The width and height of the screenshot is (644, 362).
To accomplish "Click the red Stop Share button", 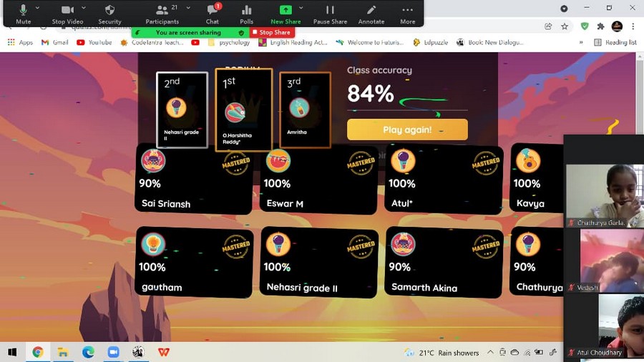I will [271, 32].
